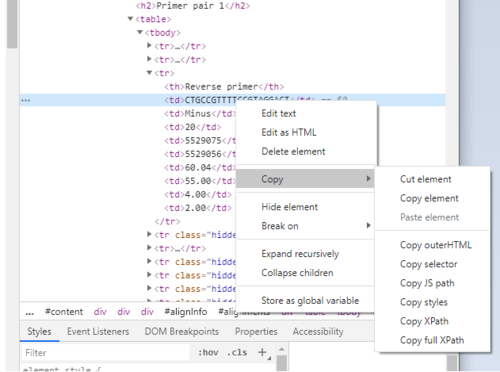Select the h2 Primer pair 1 node

click(193, 6)
